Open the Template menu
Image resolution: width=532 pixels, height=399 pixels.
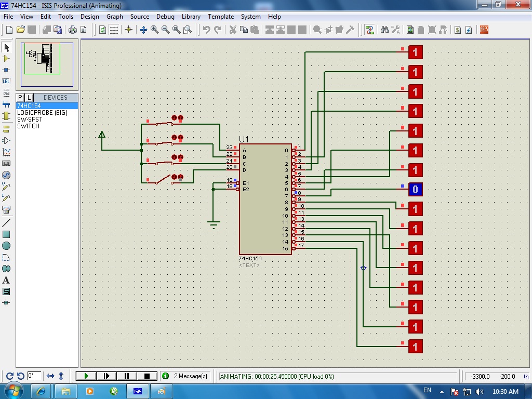220,17
